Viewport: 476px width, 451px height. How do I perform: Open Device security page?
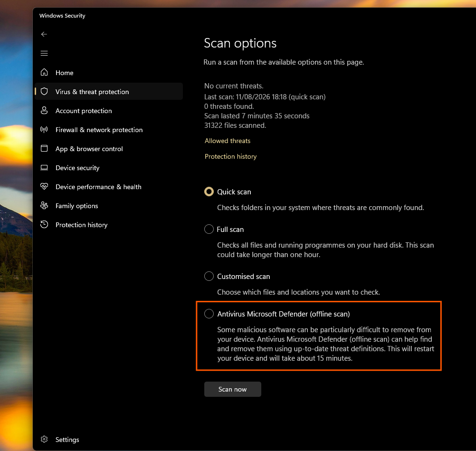[109, 168]
